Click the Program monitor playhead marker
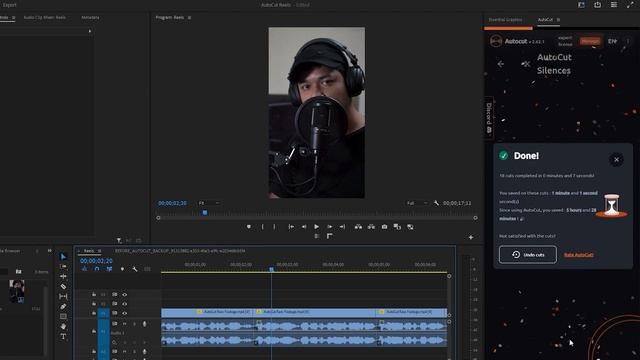This screenshot has height=360, width=640. tap(205, 213)
